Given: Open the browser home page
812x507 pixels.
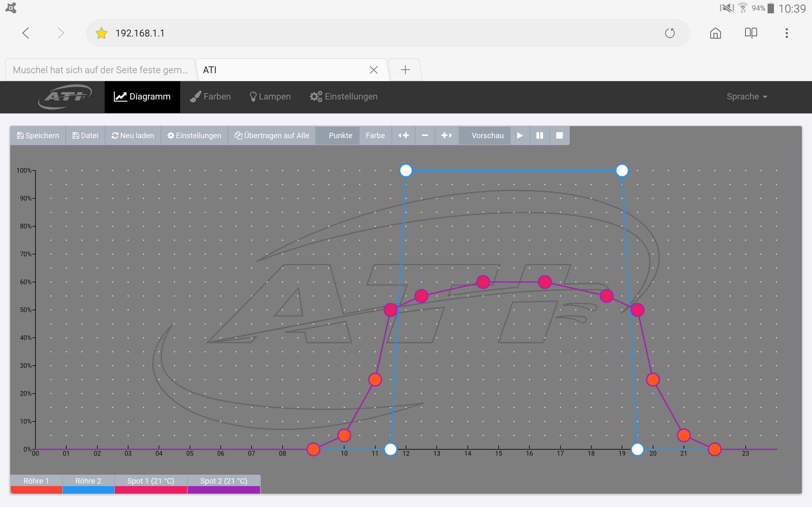Looking at the screenshot, I should pyautogui.click(x=715, y=33).
